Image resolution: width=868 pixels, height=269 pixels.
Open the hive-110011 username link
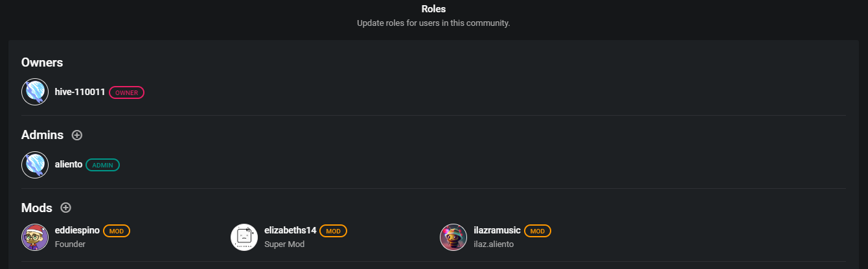point(80,92)
